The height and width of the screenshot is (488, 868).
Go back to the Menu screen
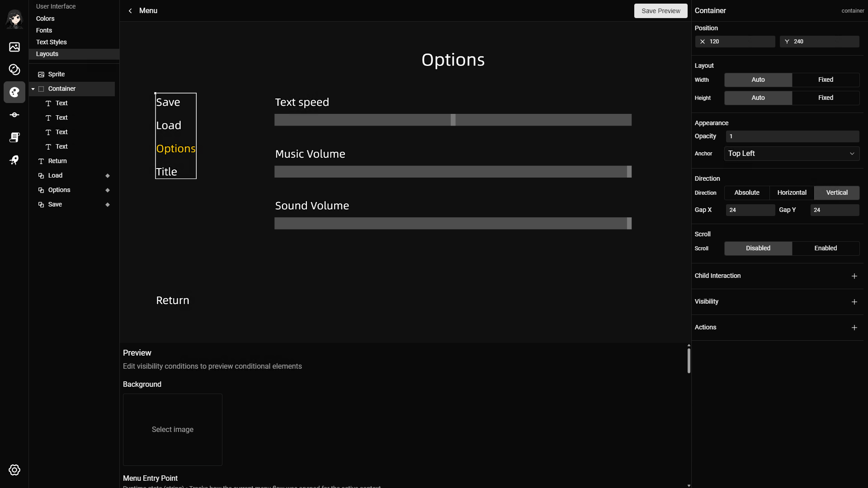130,10
